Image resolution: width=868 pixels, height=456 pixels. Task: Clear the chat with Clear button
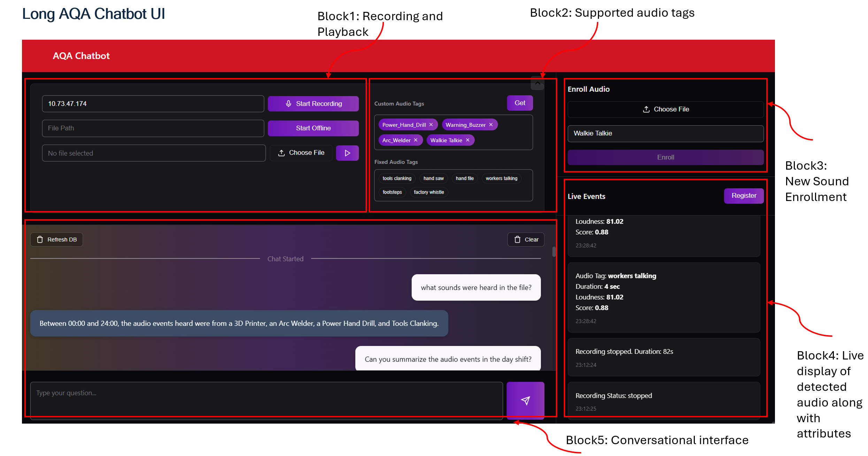point(526,240)
